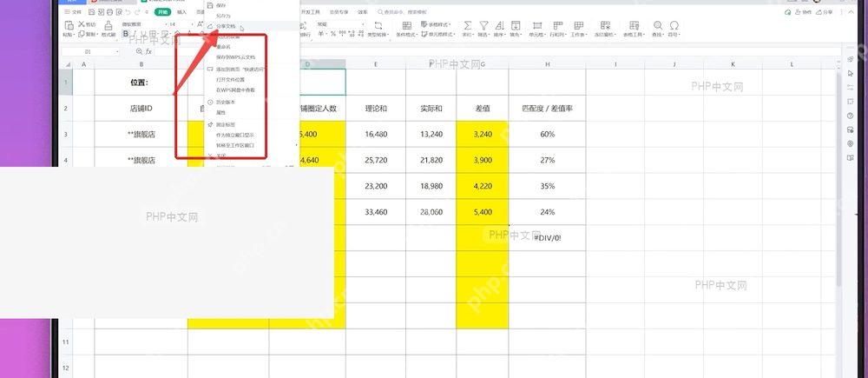Viewport: 868px width, 378px height.
Task: Choose 固定标签 (Pin tab) in context menu
Action: [252, 125]
